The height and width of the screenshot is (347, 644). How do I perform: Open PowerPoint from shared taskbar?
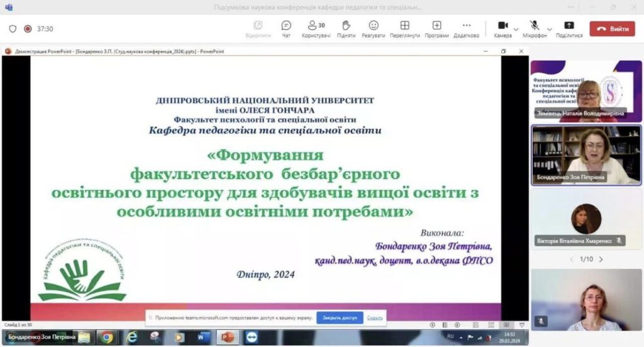[227, 338]
